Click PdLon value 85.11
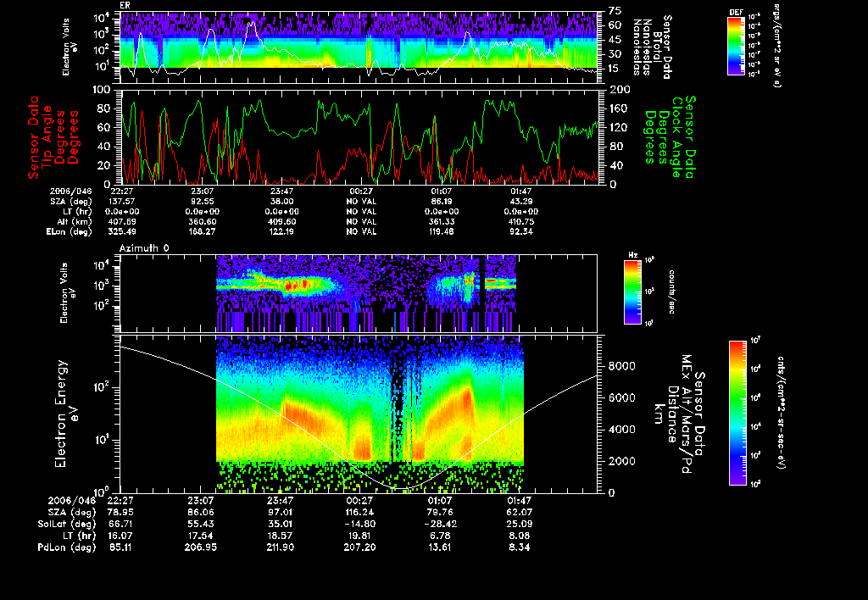The height and width of the screenshot is (600, 868). 119,547
